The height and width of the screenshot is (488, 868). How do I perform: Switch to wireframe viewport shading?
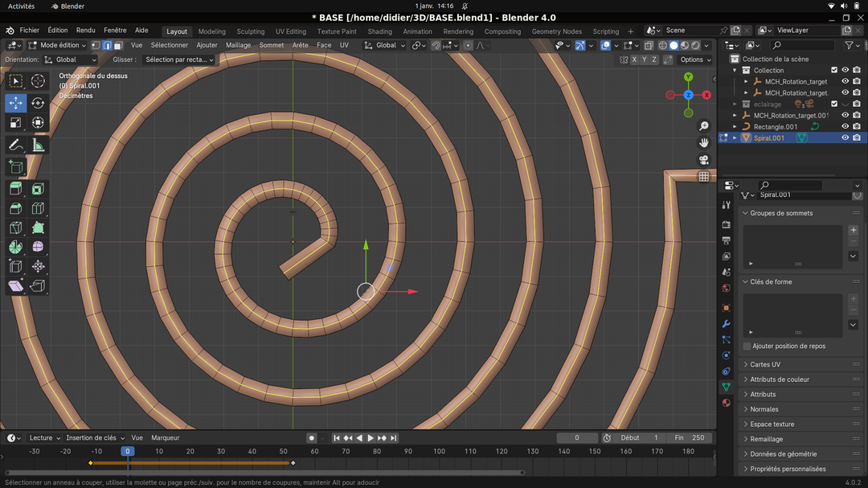662,45
